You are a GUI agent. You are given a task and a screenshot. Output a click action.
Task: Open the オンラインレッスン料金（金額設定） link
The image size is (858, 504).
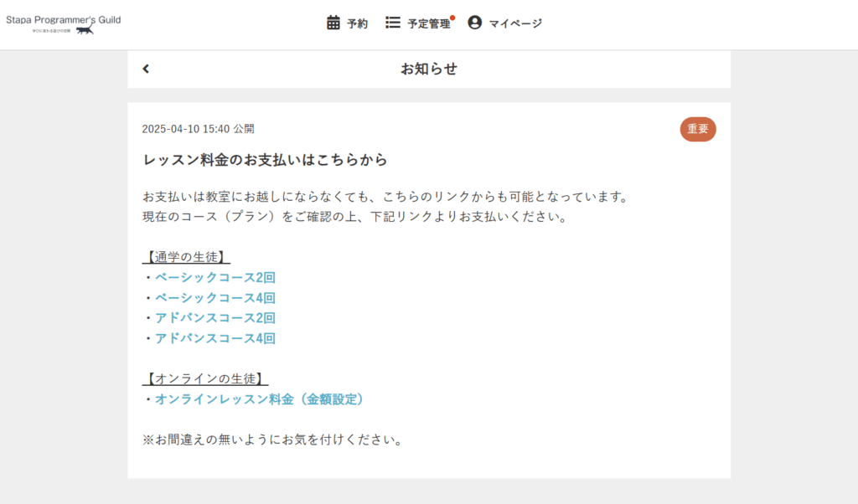coord(260,399)
